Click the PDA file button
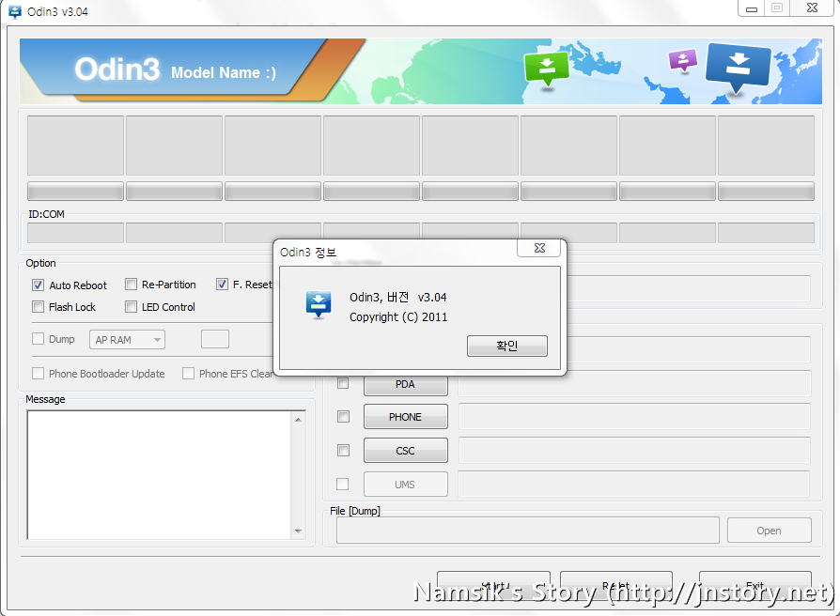This screenshot has height=616, width=840. 405,384
